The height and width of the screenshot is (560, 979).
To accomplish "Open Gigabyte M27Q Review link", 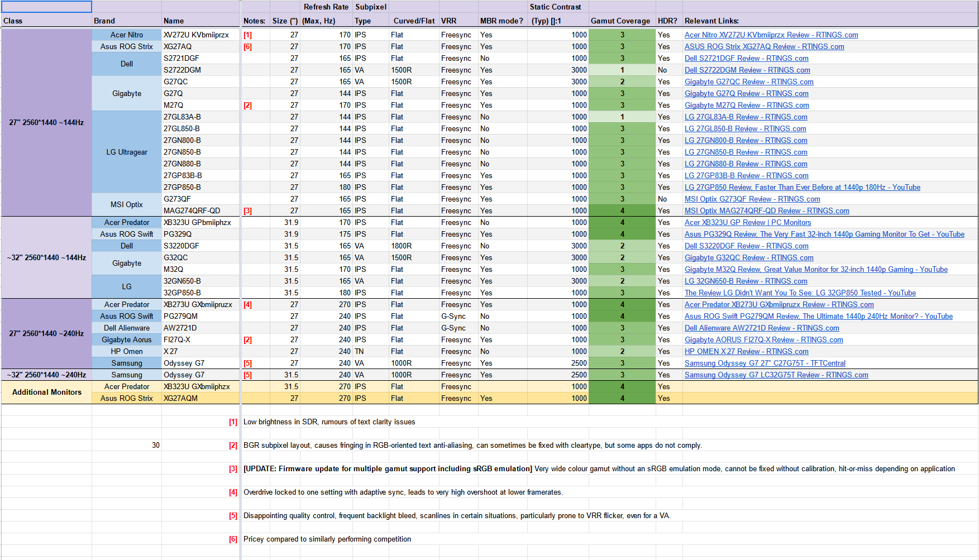I will [747, 105].
